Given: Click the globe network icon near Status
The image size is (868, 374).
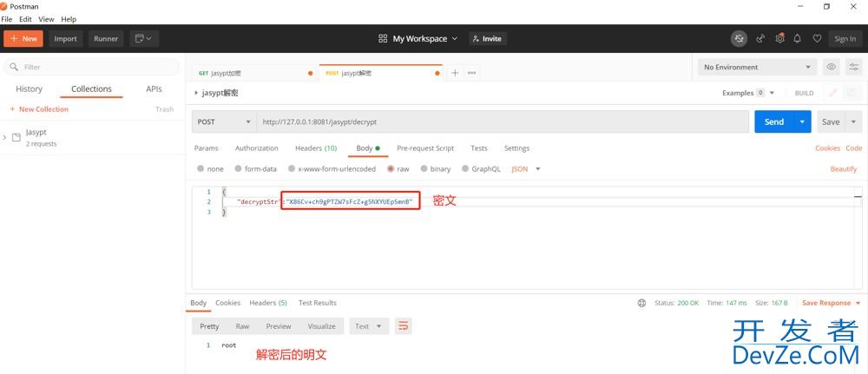Looking at the screenshot, I should (x=641, y=303).
